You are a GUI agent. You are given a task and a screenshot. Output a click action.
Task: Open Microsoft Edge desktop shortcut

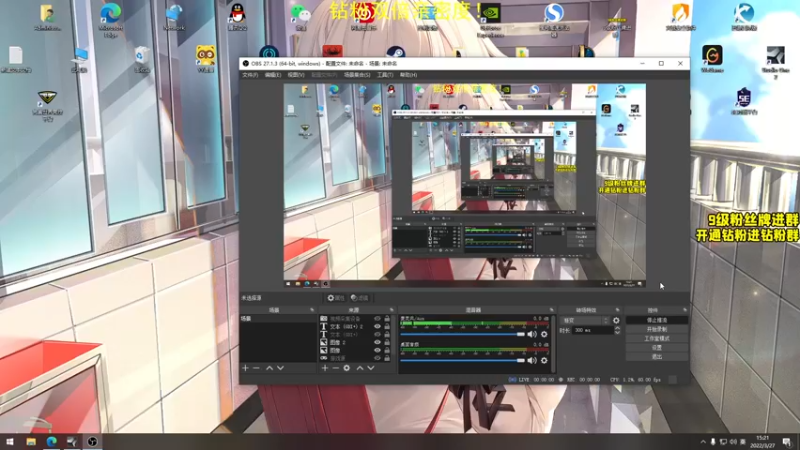[x=110, y=19]
